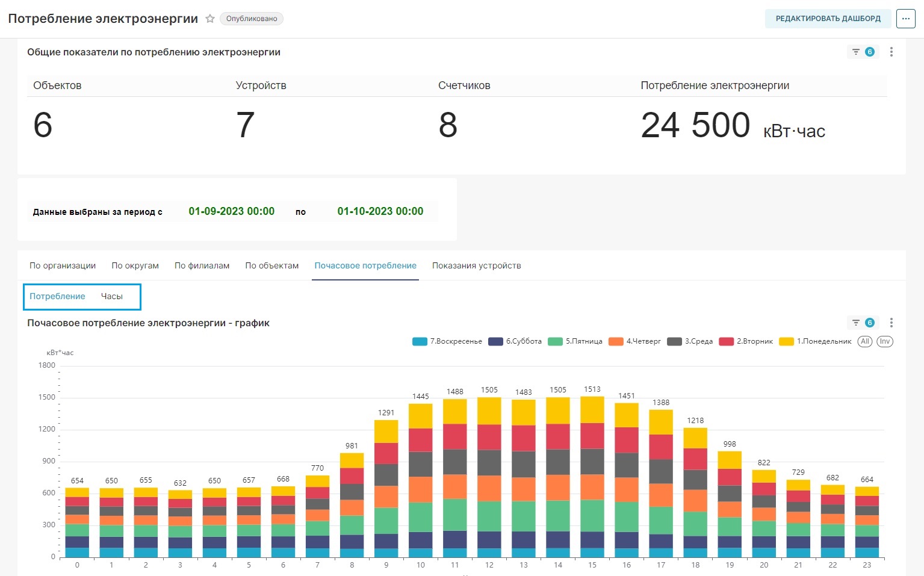
Task: Open kebab menu of general indicators panel
Action: (x=891, y=52)
